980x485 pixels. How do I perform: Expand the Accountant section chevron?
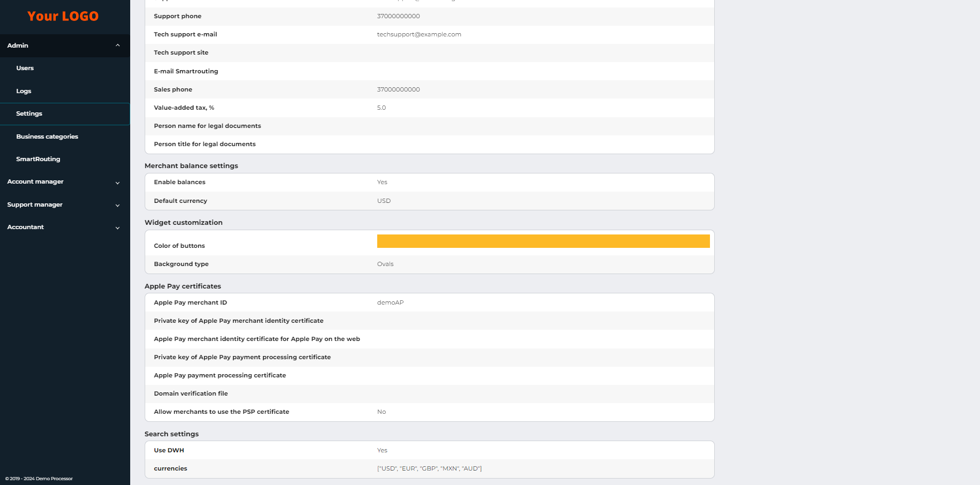click(118, 228)
